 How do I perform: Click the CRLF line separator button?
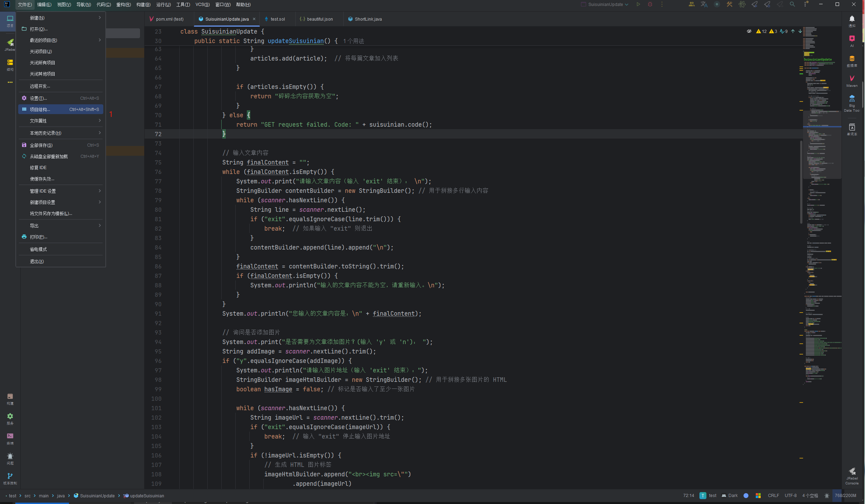click(x=773, y=496)
